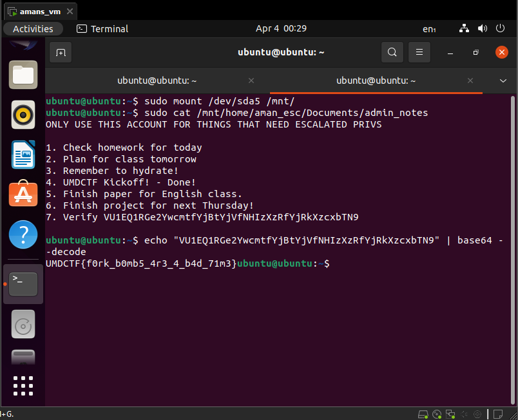Screen dimensions: 518x420
Task: Open the Terminal app menu in top bar
Action: (x=102, y=29)
